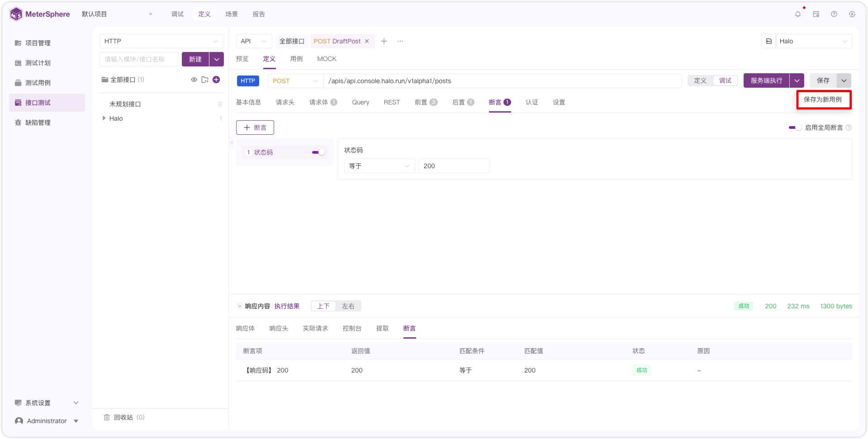
Task: Open the more tabs ellipsis icon
Action: coord(400,41)
